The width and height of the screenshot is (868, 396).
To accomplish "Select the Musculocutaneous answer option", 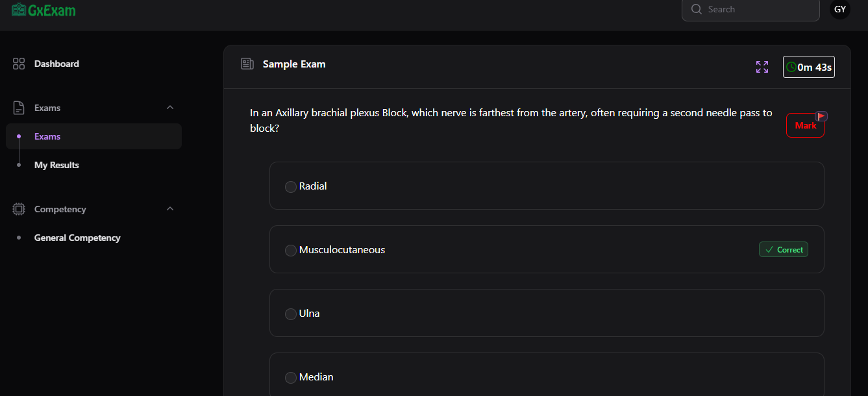I will pos(290,249).
